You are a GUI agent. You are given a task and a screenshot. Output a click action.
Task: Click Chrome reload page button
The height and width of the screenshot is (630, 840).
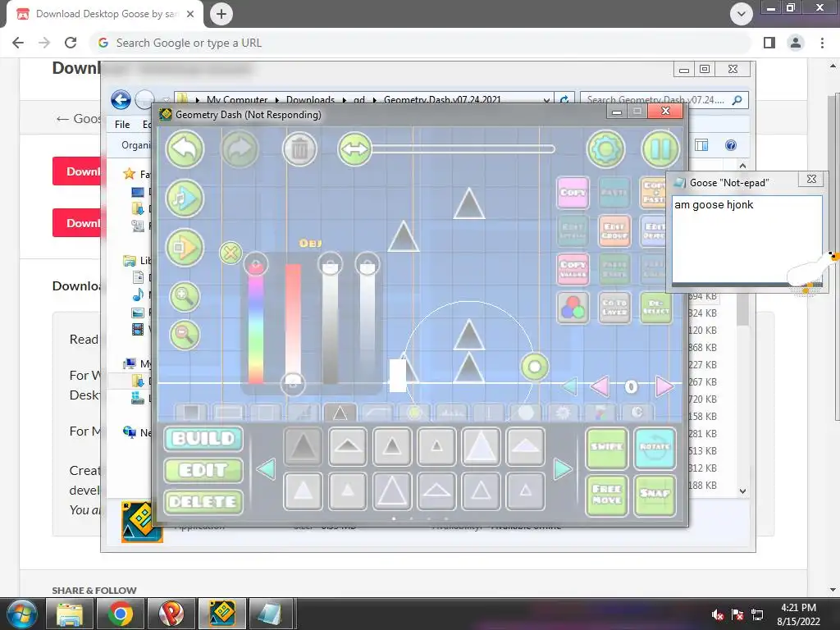tap(71, 43)
